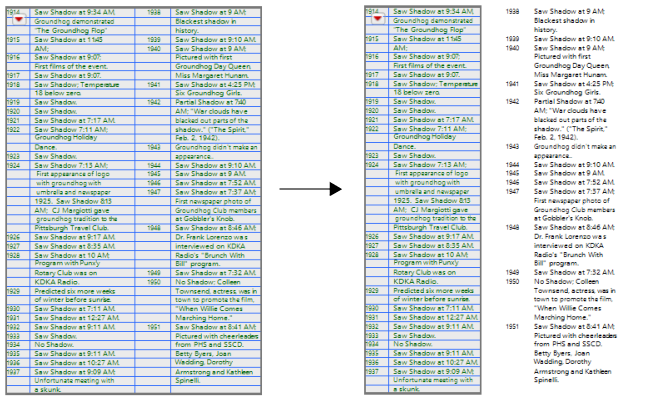Select "AM; CJ Margiotti gave" in right-hand table

pyautogui.click(x=430, y=209)
